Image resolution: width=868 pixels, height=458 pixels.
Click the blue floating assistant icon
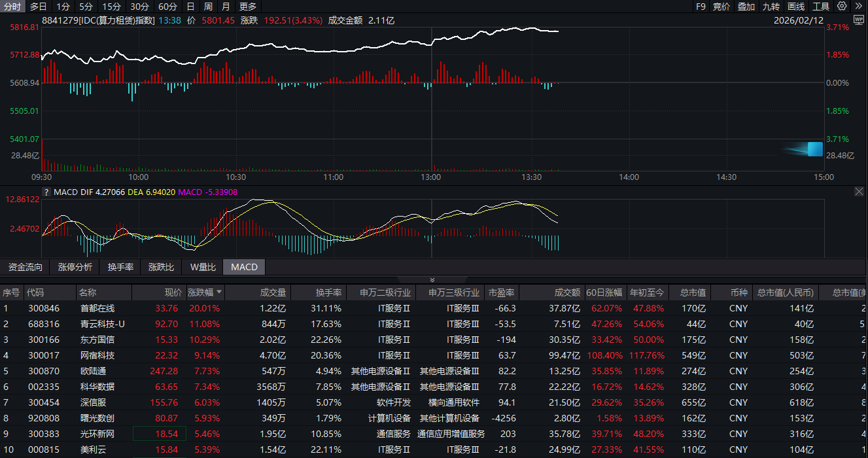pyautogui.click(x=814, y=149)
